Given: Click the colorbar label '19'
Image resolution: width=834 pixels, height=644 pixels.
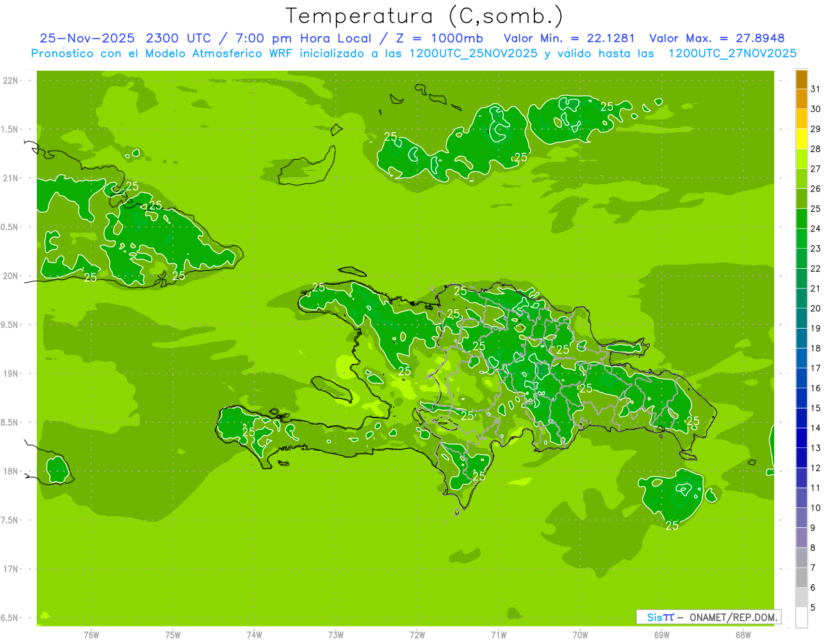Looking at the screenshot, I should click(815, 328).
